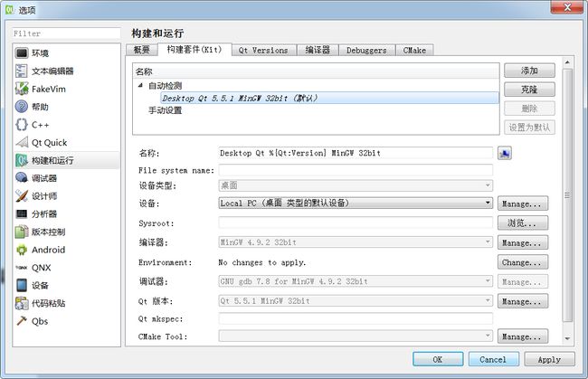Select the C++ braces icon
This screenshot has height=379, width=588.
point(22,125)
